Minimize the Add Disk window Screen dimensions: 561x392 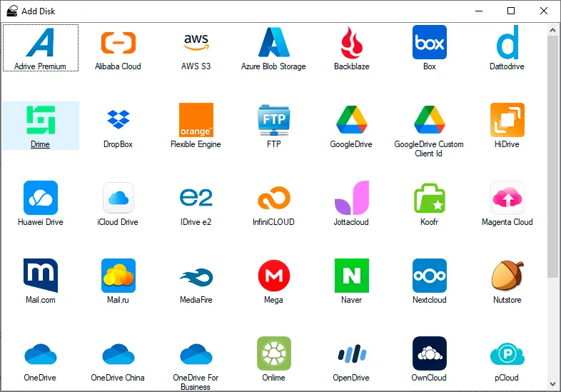point(479,11)
